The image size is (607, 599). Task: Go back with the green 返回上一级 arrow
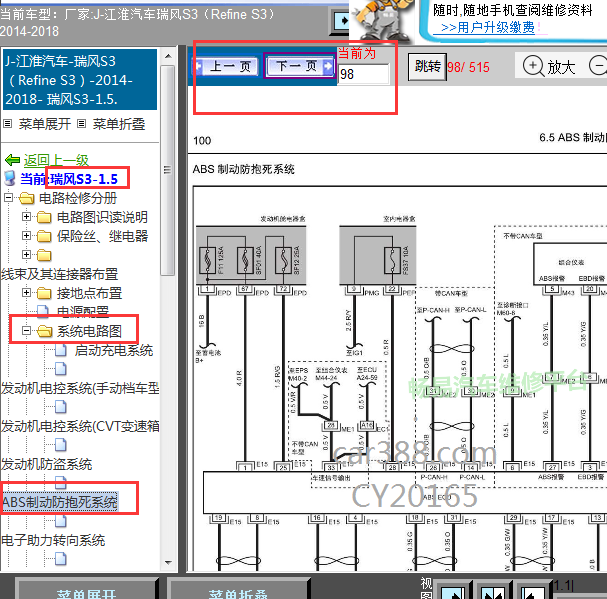pyautogui.click(x=12, y=160)
